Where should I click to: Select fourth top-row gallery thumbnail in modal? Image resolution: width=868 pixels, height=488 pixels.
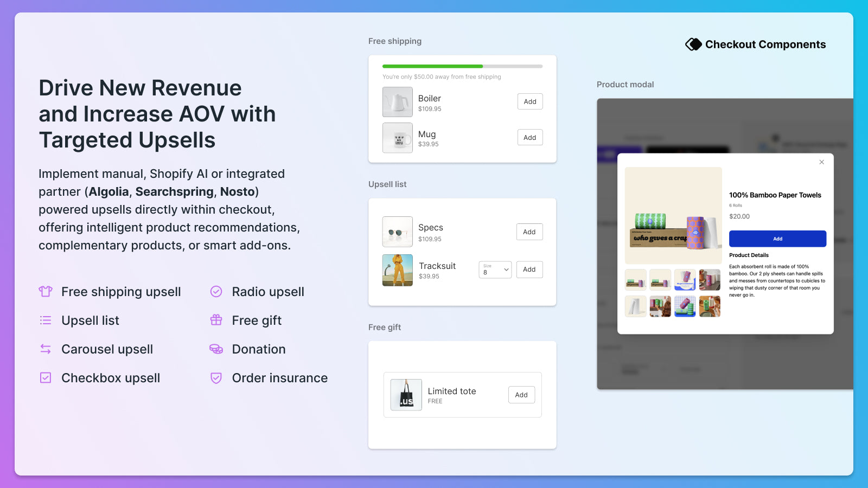[x=710, y=280]
